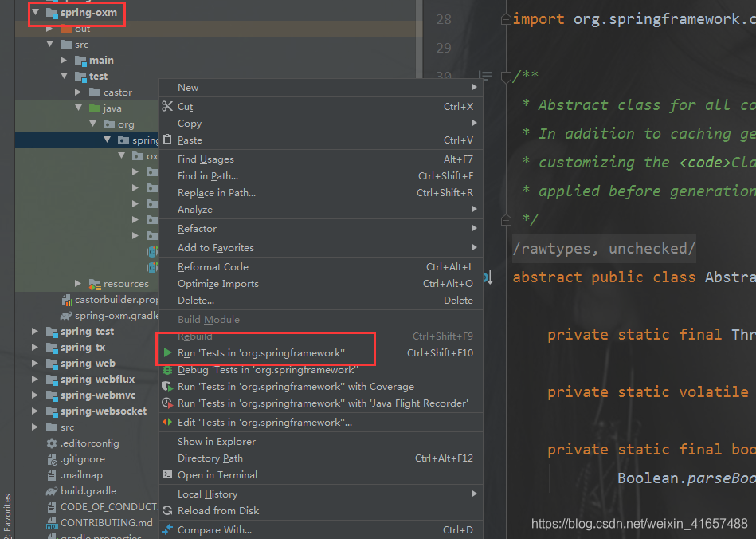This screenshot has width=756, height=539.
Task: Select Find Usages
Action: coord(320,159)
